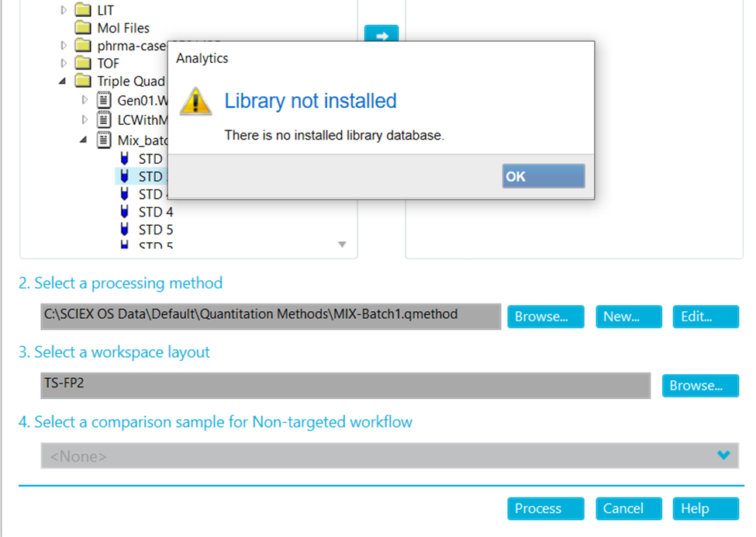Click the processing method path field
The image size is (756, 537).
271,316
